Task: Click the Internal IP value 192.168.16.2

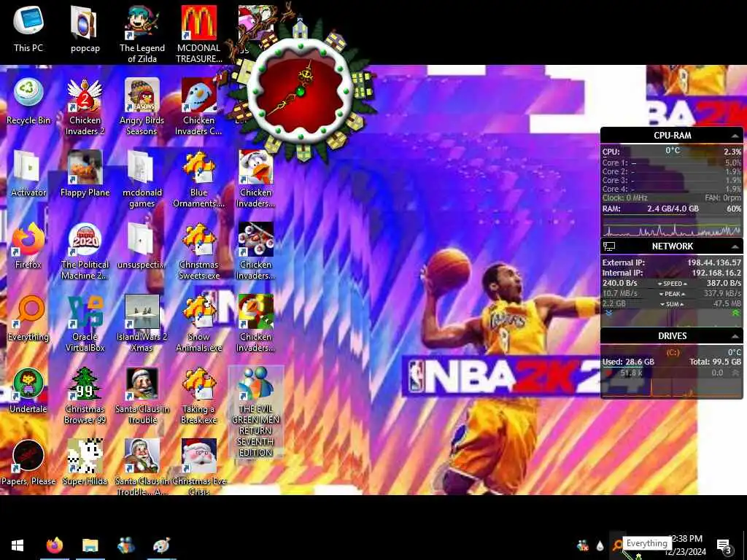Action: pyautogui.click(x=716, y=273)
